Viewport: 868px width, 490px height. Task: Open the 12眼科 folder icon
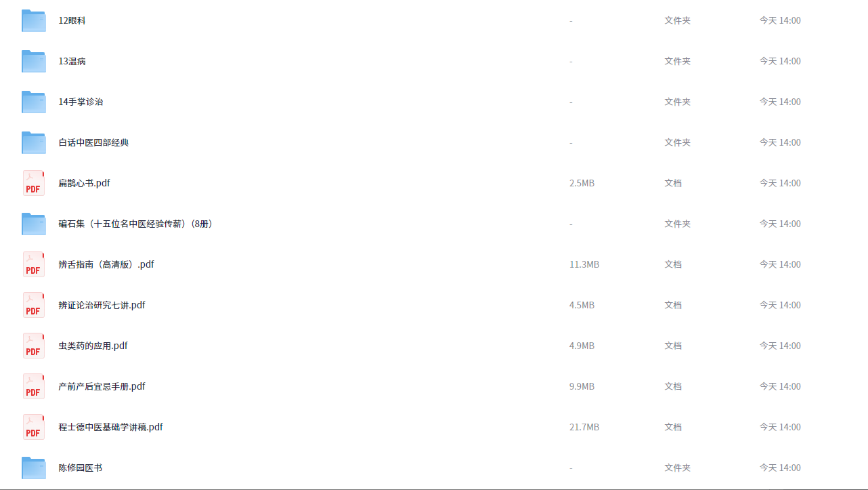34,20
